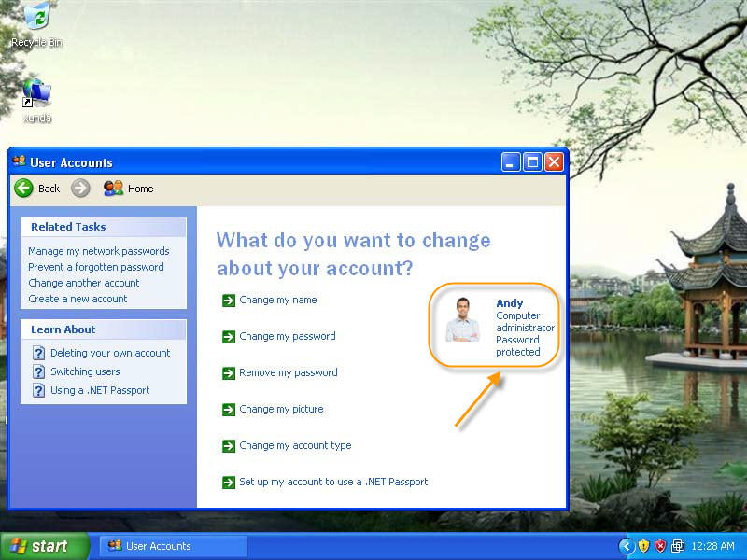Click help icon beside Deleting your own account
This screenshot has height=560, width=747.
pos(38,353)
